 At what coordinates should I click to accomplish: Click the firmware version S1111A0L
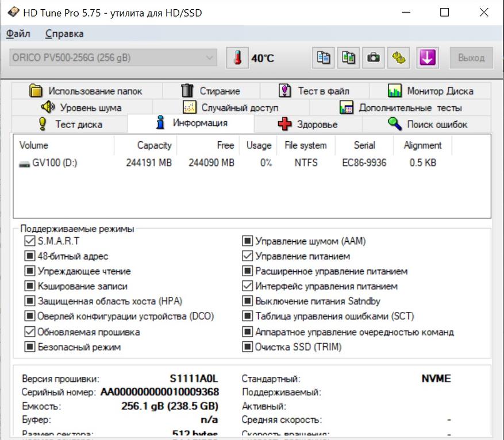point(194,379)
